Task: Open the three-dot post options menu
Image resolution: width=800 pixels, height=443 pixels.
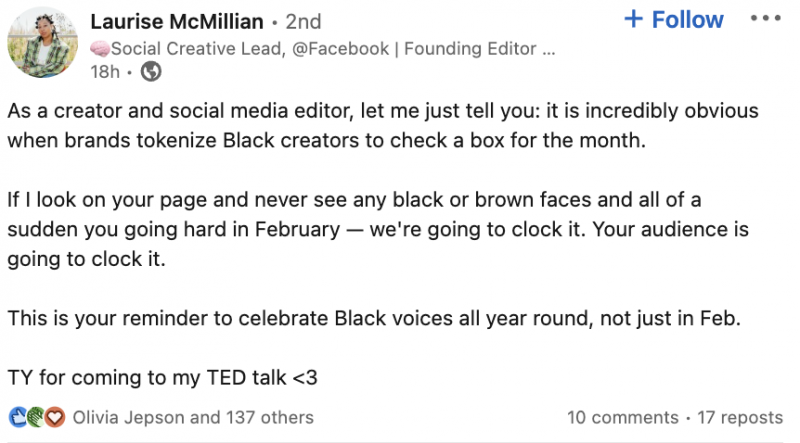Action: click(x=765, y=18)
